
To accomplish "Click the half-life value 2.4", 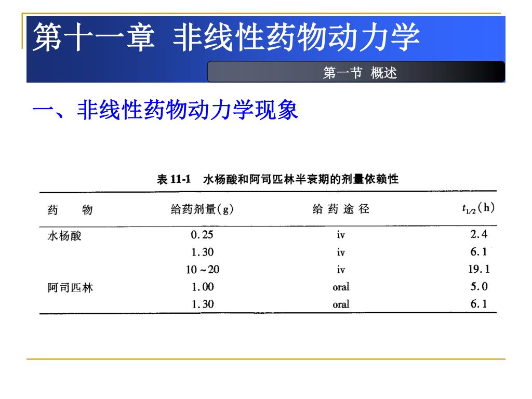I will tap(478, 234).
